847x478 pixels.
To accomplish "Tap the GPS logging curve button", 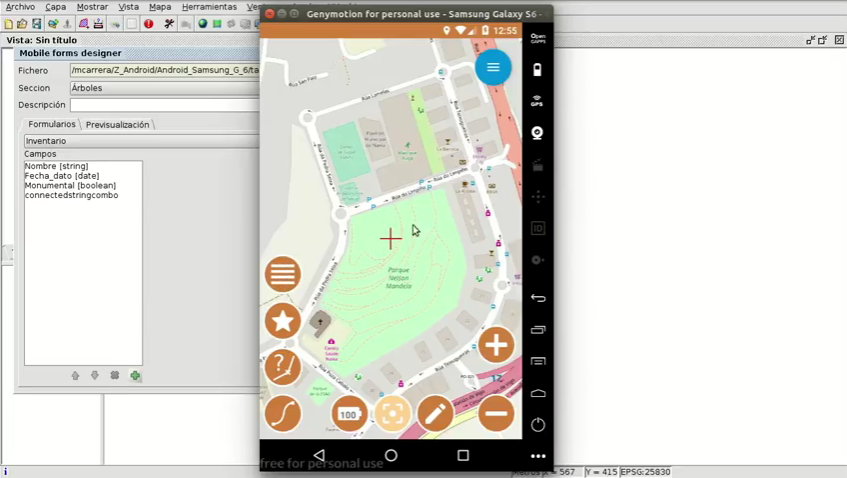I will click(x=283, y=413).
